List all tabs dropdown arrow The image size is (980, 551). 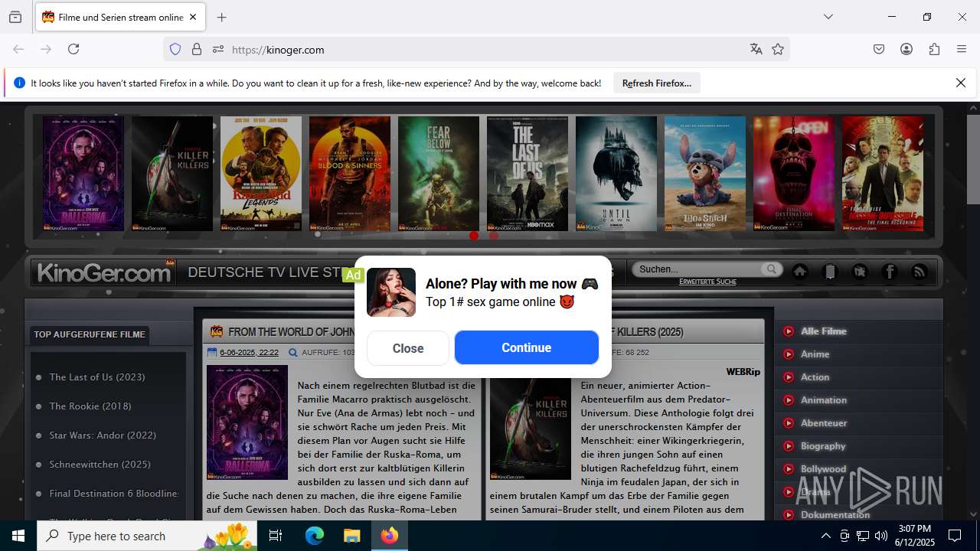(828, 17)
